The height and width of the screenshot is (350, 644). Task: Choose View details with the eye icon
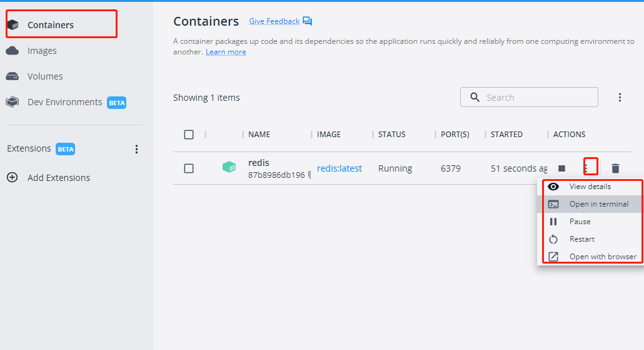point(590,187)
